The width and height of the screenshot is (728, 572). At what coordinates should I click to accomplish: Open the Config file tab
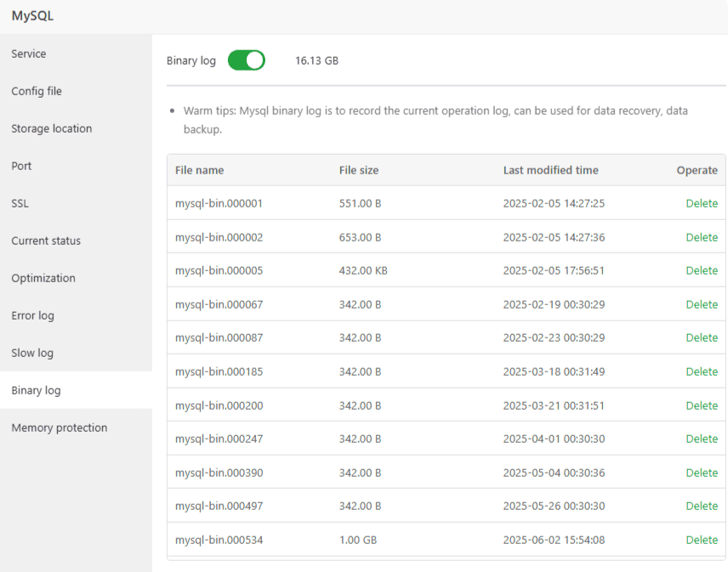37,91
